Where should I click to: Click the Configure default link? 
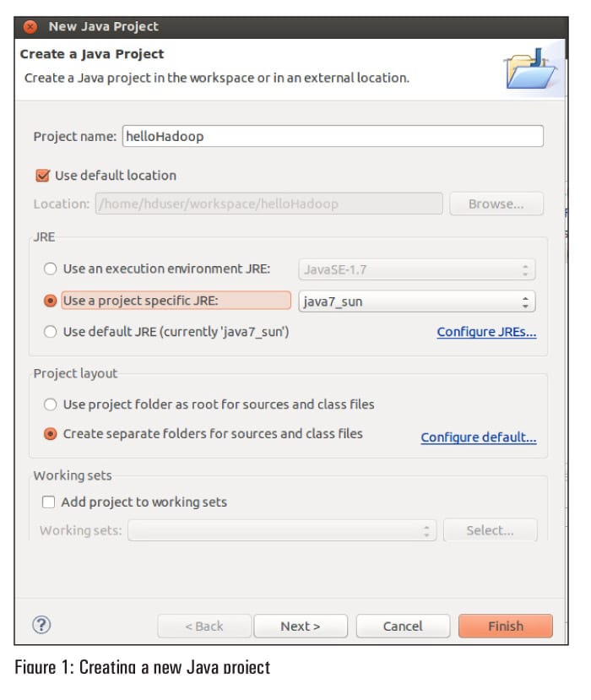click(x=479, y=437)
